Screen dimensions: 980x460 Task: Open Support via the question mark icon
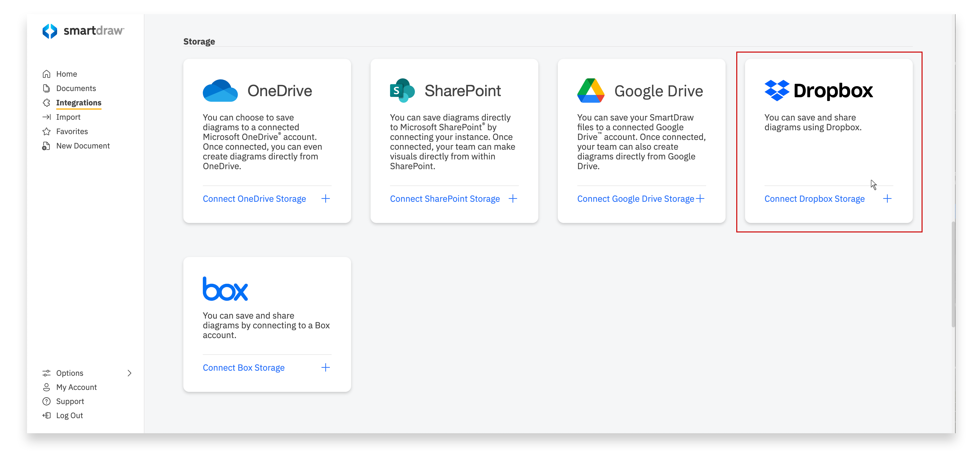pyautogui.click(x=47, y=401)
